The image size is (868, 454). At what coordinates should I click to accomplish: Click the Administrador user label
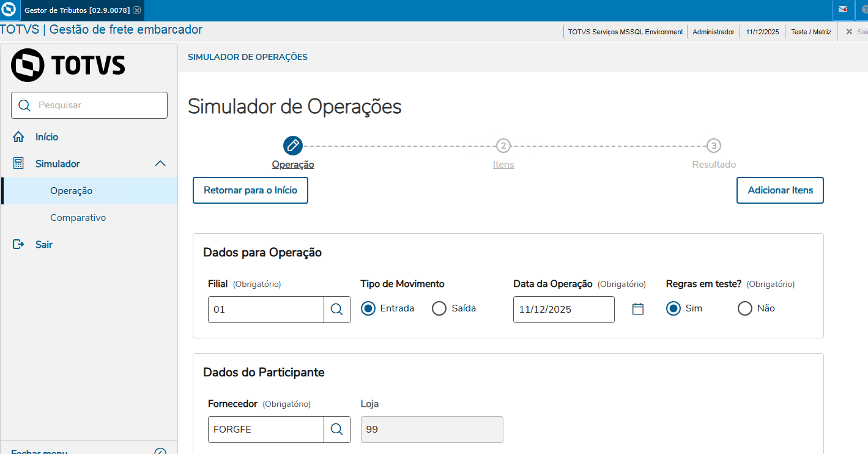(713, 32)
